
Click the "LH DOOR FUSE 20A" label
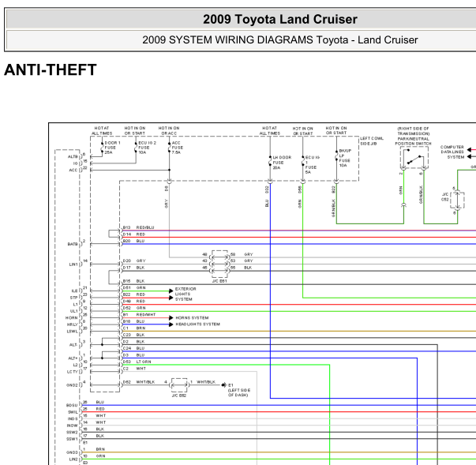point(282,163)
